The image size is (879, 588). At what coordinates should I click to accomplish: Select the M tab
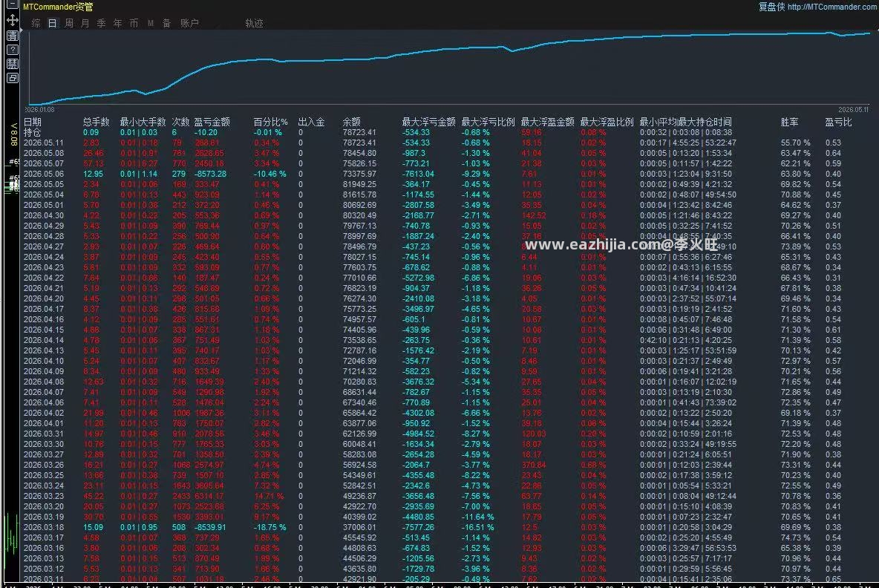[x=151, y=23]
